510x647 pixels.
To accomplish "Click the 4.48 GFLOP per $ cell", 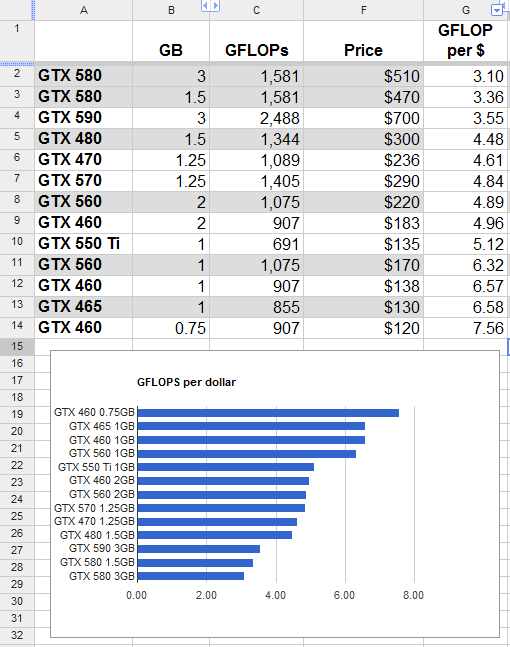I will coord(465,139).
